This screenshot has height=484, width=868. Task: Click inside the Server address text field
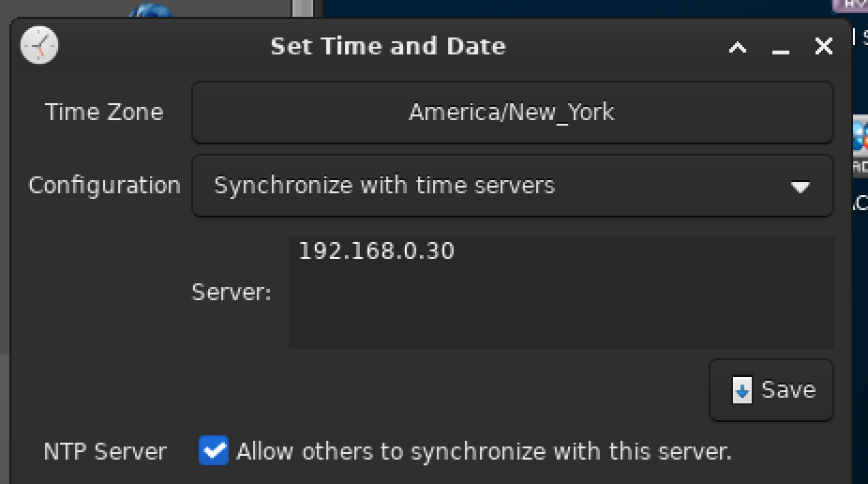[x=561, y=310]
